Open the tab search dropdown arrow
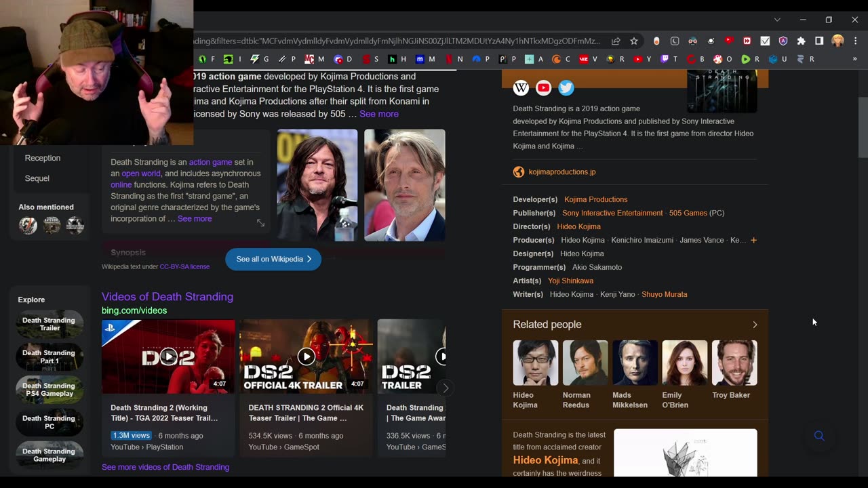The height and width of the screenshot is (488, 868). 777,20
